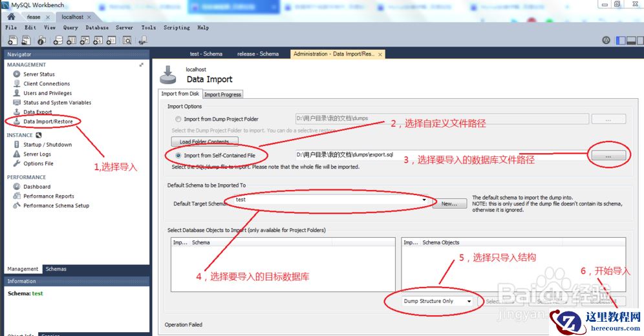Open performance Dashboard in Navigator

click(x=37, y=187)
